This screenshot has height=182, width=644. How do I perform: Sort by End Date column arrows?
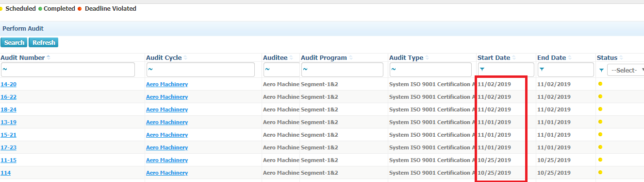[570, 58]
